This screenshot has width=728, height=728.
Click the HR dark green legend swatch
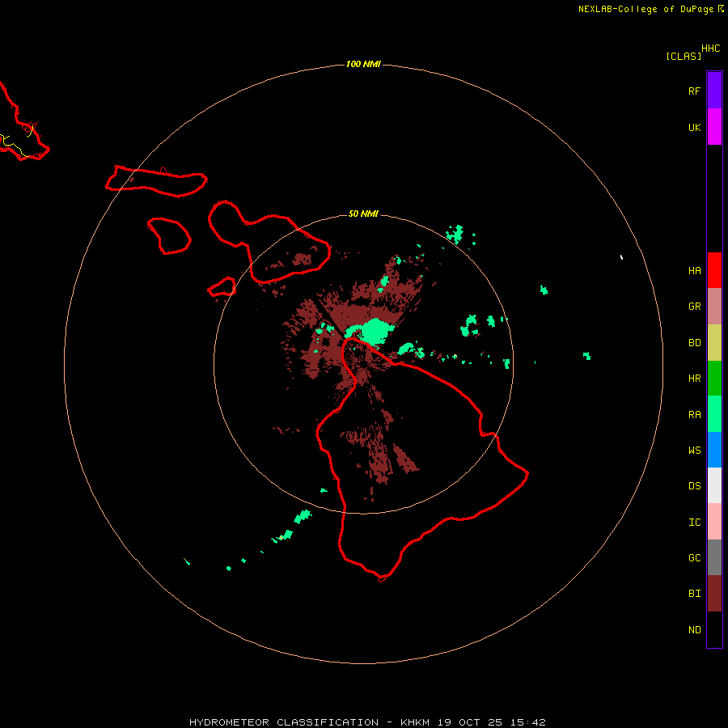pyautogui.click(x=714, y=379)
